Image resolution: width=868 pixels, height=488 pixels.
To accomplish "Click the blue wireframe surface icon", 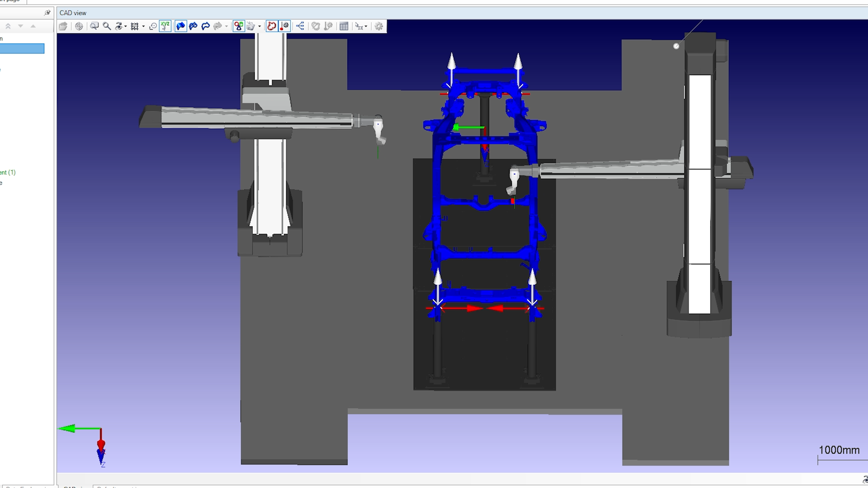I will coord(193,26).
